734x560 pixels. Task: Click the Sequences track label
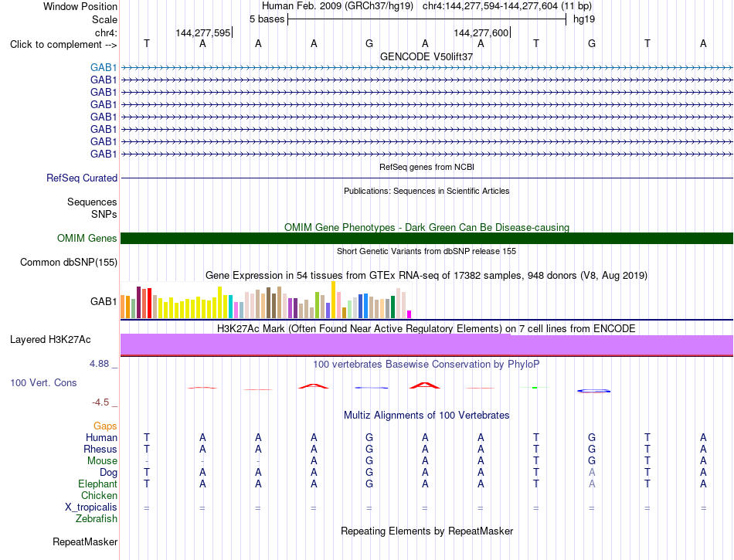click(x=92, y=202)
